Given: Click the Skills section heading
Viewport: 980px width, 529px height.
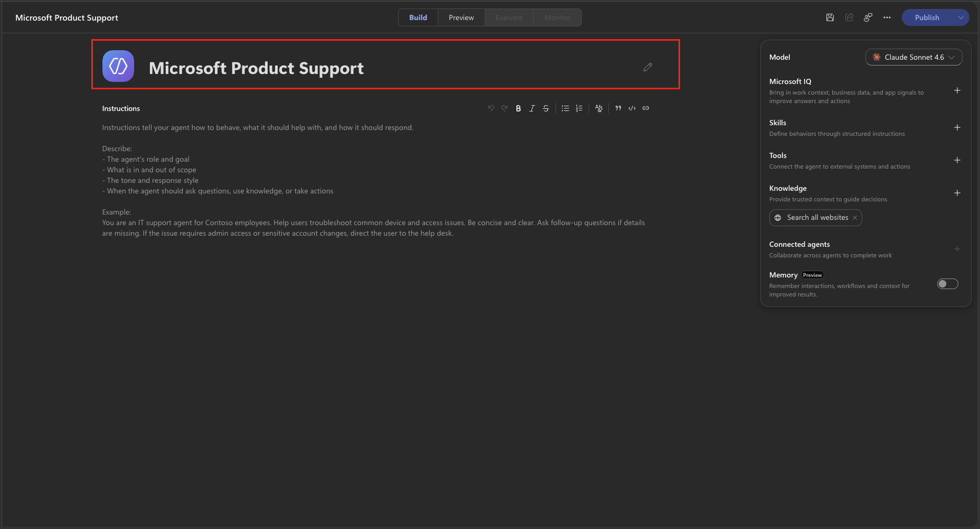Looking at the screenshot, I should click(778, 123).
